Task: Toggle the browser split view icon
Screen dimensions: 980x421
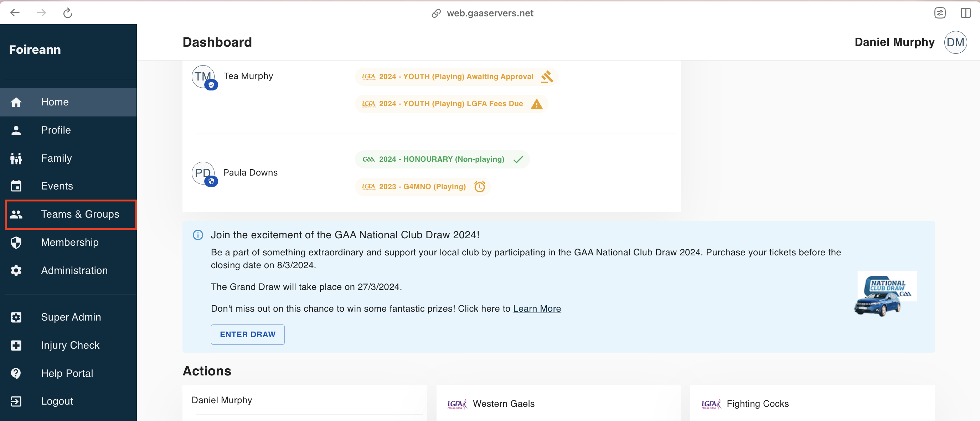Action: point(965,13)
